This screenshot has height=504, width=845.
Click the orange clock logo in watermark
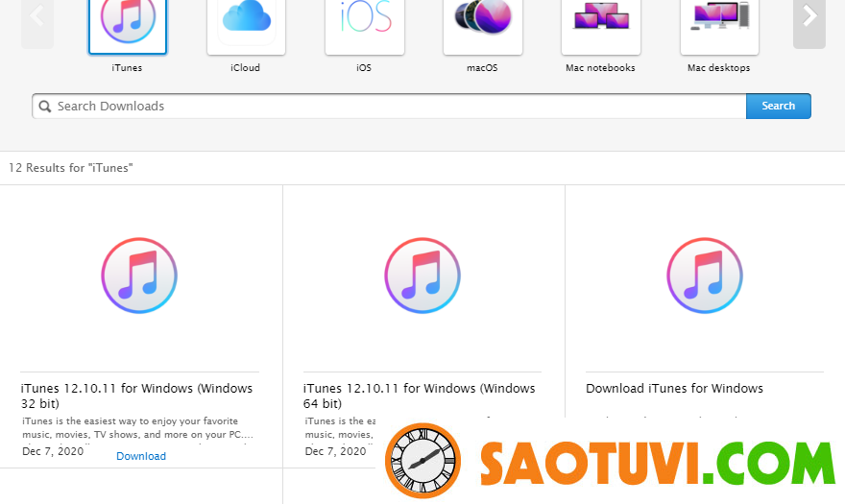coord(423,460)
